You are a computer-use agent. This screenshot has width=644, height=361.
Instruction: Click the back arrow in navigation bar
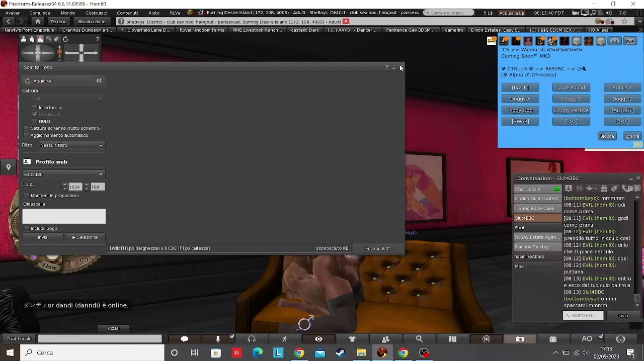[9, 22]
